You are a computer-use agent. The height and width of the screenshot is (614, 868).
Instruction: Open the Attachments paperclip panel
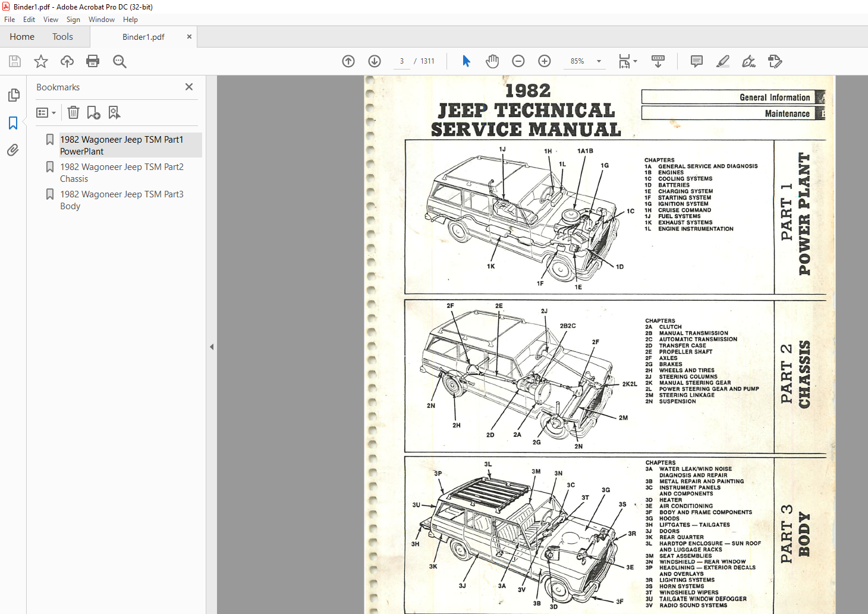13,150
